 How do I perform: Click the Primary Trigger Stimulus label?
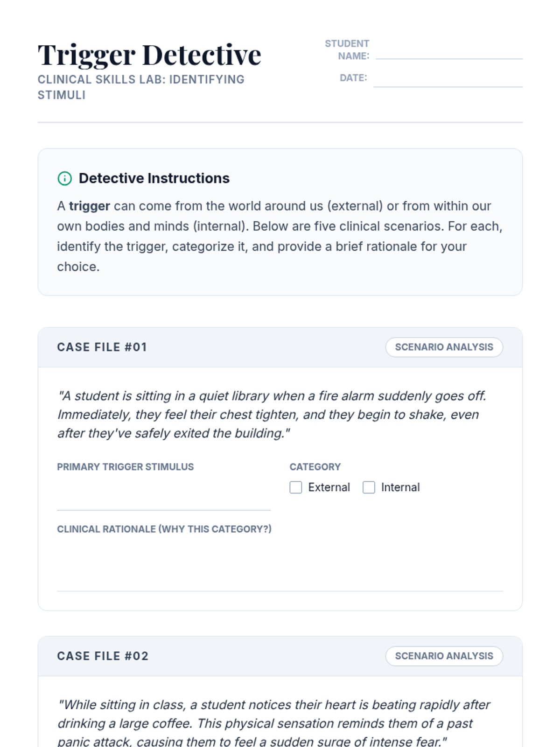click(x=125, y=467)
